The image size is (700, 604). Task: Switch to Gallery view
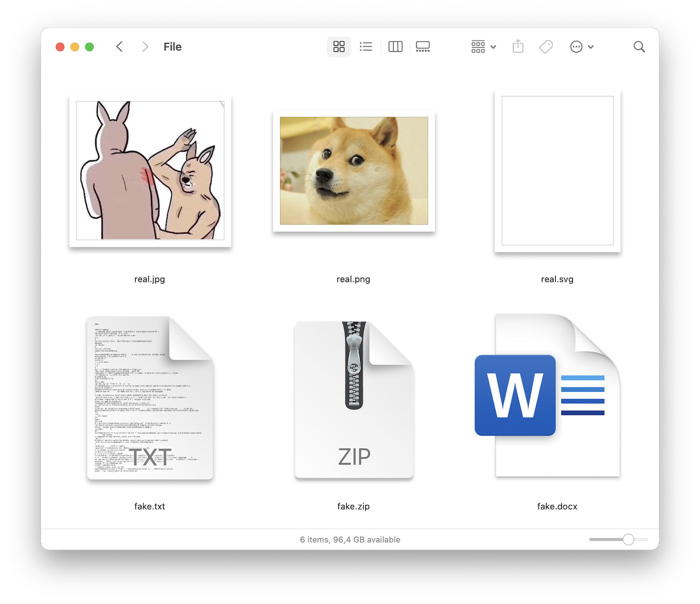pyautogui.click(x=423, y=47)
